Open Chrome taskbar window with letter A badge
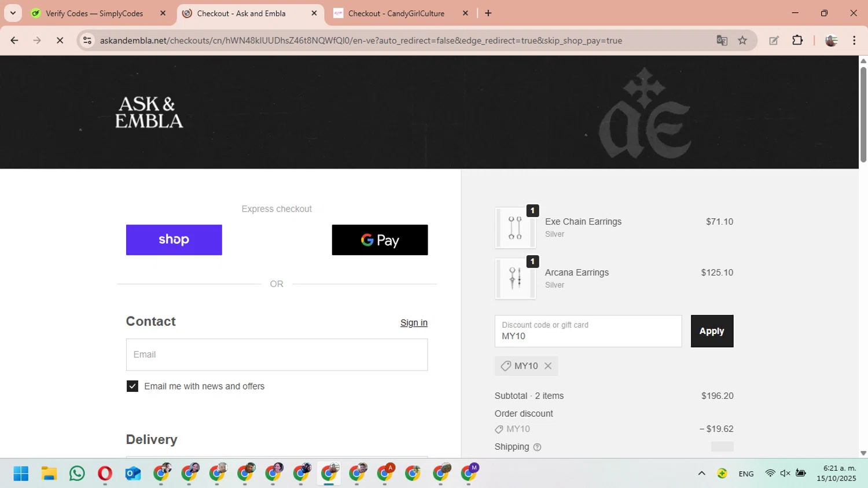Image resolution: width=868 pixels, height=488 pixels. 385,474
